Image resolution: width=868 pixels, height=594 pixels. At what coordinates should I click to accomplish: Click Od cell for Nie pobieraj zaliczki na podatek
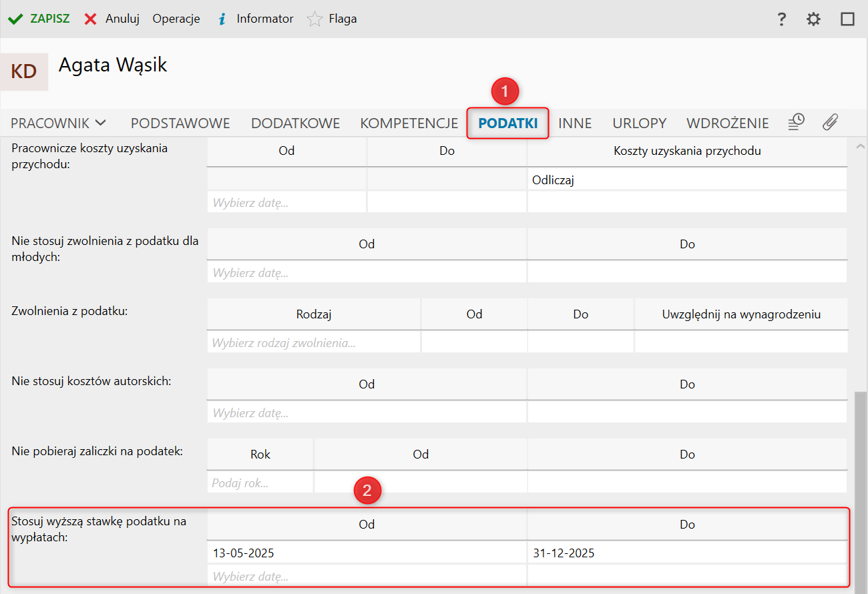click(x=421, y=483)
